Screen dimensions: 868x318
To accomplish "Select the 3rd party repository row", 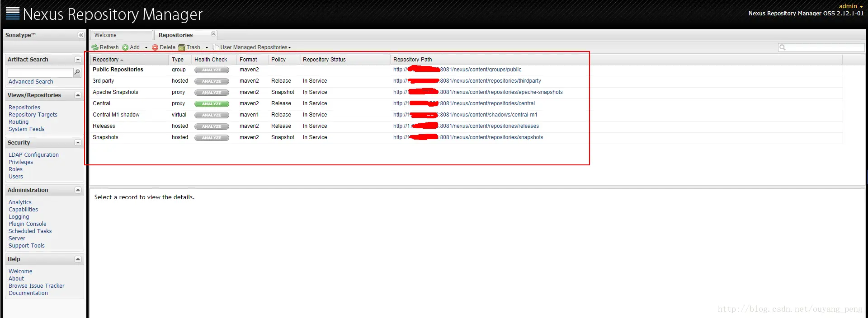I will [x=466, y=81].
